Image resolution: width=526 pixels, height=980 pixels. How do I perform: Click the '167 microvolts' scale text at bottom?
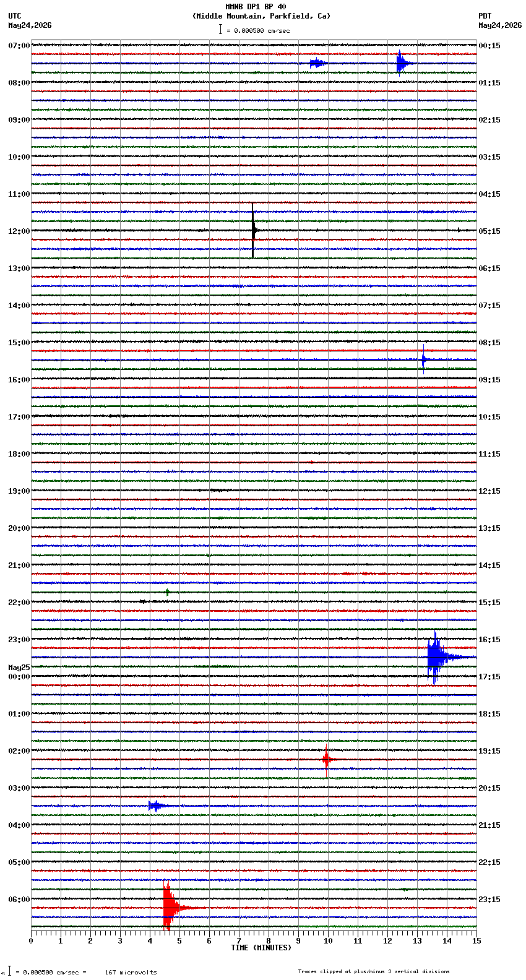[131, 972]
